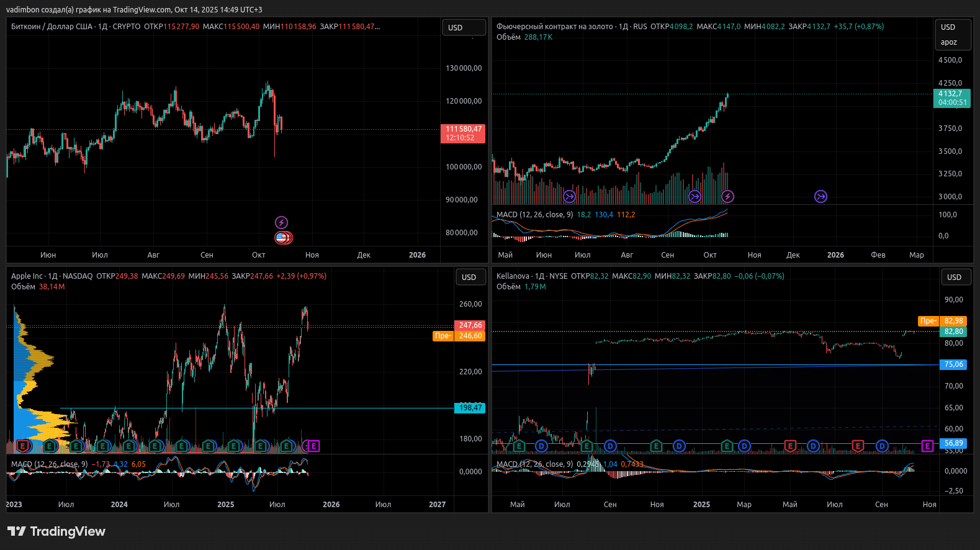
Task: Open the purple upcoming earnings icon on Apple chart
Action: (x=313, y=446)
